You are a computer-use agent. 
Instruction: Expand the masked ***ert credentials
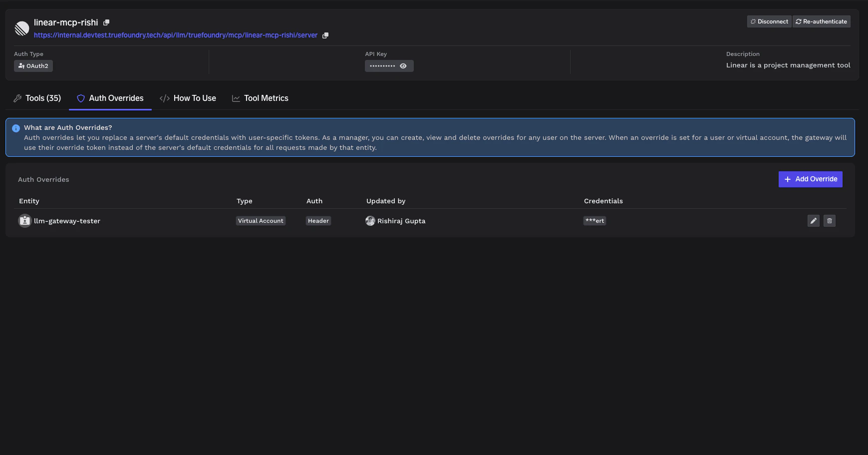click(x=594, y=220)
